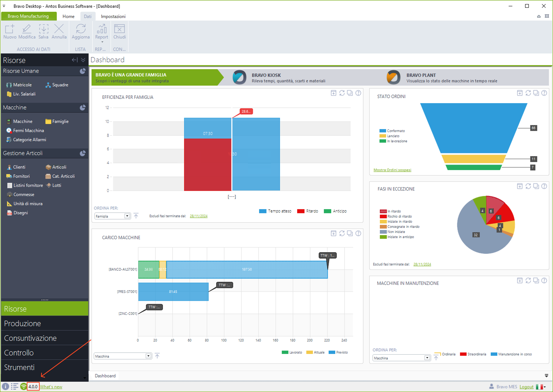Open help for Macchine in Manutenzione widget

pyautogui.click(x=544, y=280)
